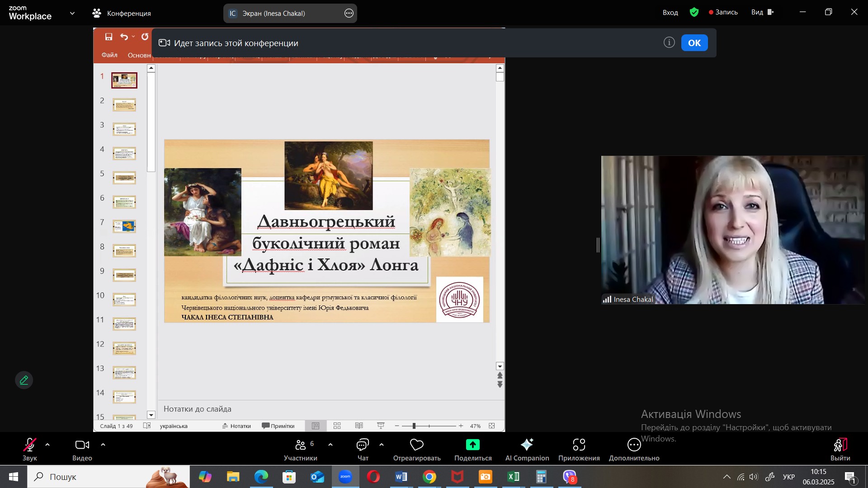The image size is (868, 488).
Task: Click the slide title text Давньогрецький
Action: 326,221
